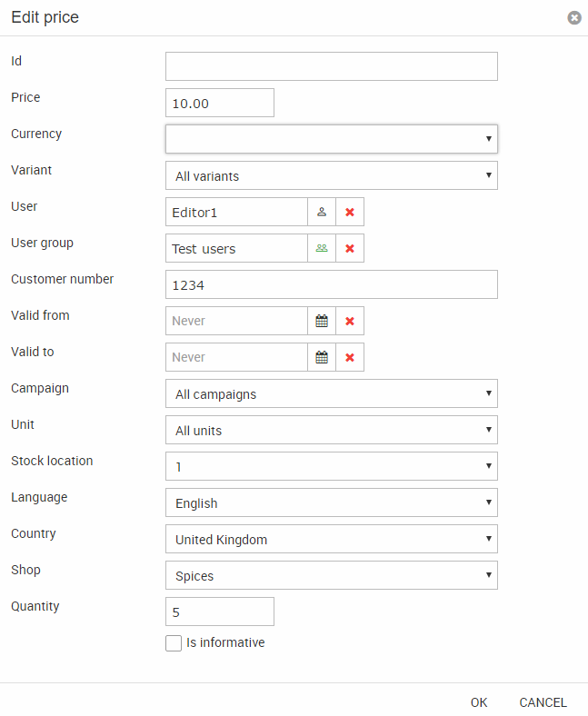Screen dimensions: 588x716
Task: Open the Campaign dropdown
Action: (x=331, y=393)
